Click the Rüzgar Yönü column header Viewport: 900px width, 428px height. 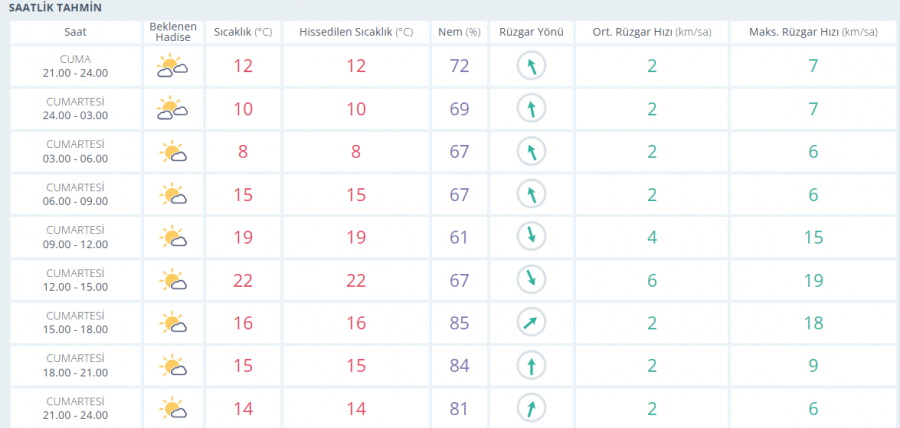[x=532, y=32]
